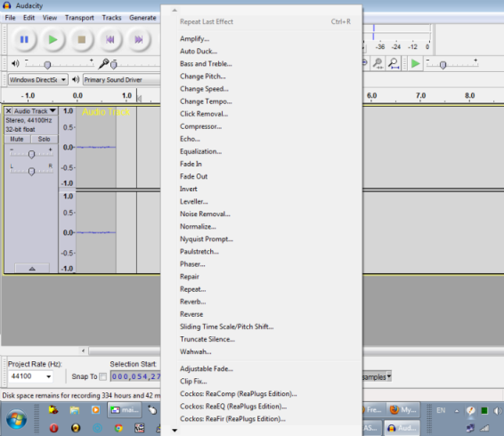
Task: Open the Transport menu
Action: (79, 18)
